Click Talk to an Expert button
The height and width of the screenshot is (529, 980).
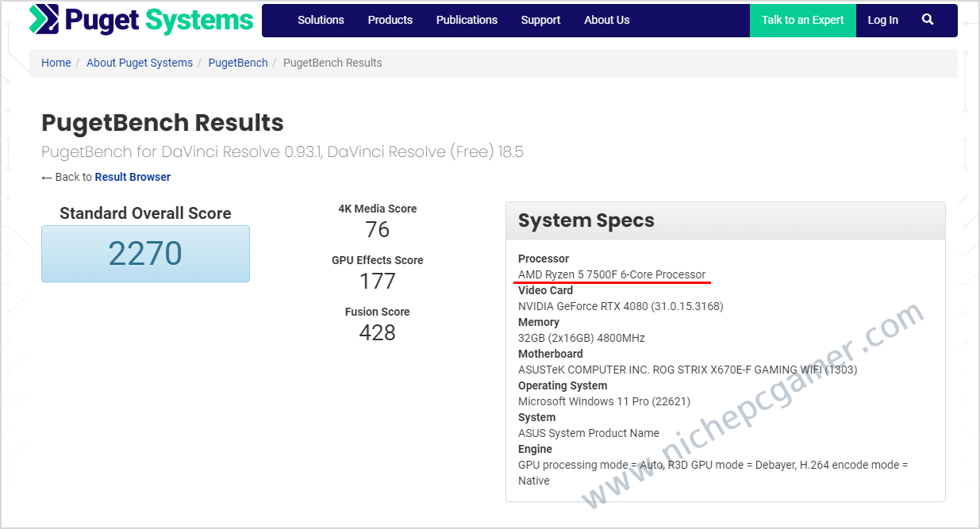point(803,21)
